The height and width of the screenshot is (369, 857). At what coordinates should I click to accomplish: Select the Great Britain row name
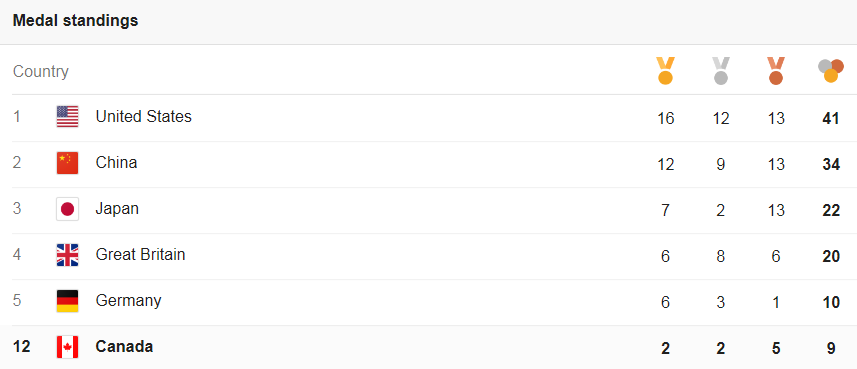[140, 254]
